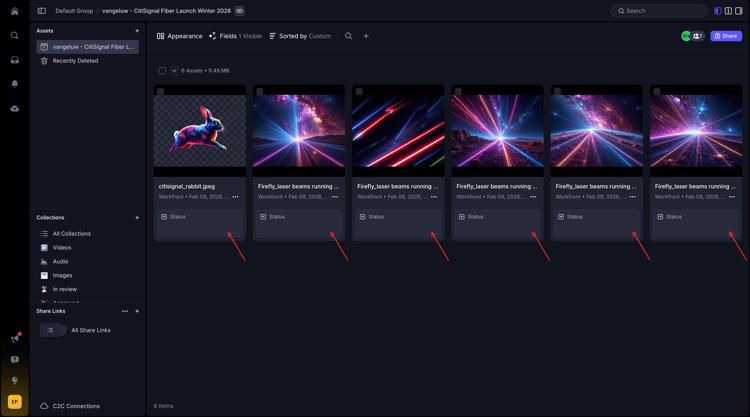Click the 6 Items footer text

pyautogui.click(x=163, y=406)
